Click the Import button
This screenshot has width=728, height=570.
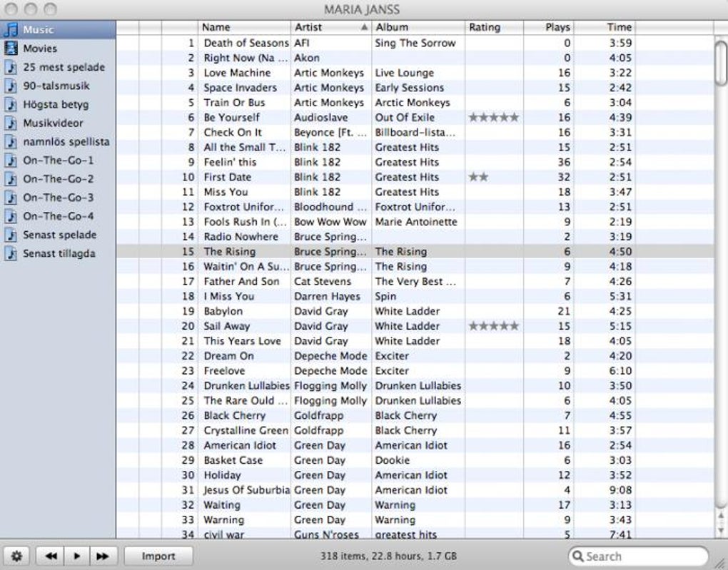(x=158, y=556)
